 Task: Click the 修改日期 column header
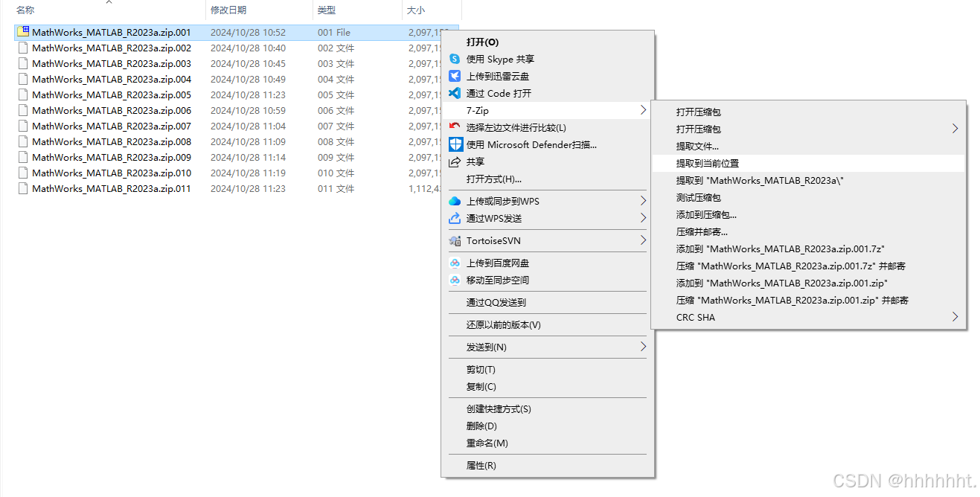[259, 10]
